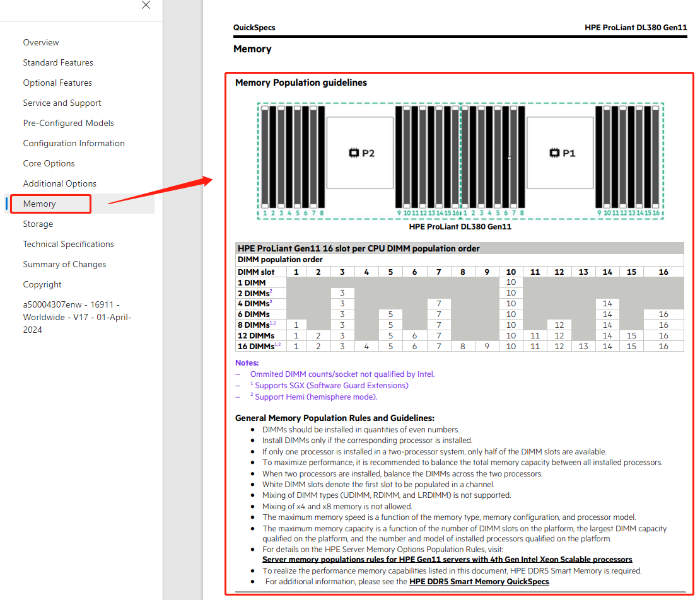Click slot 14 cell in 4 DIMMs row

(x=607, y=304)
